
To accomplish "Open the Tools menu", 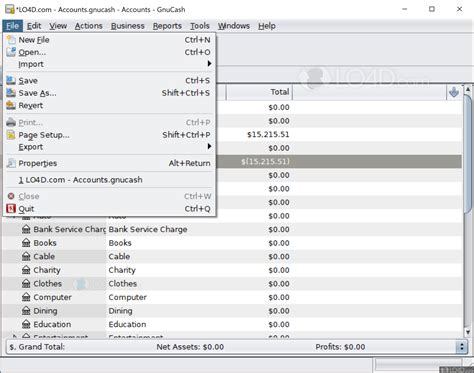I will [x=199, y=26].
